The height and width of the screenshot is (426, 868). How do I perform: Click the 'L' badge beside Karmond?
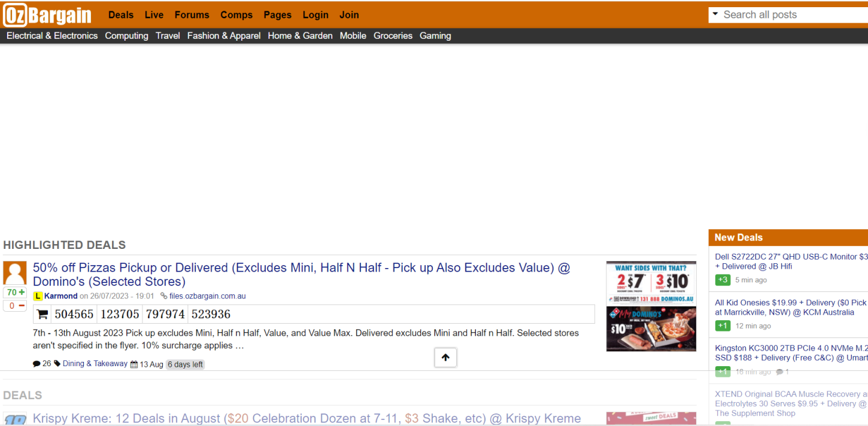click(x=38, y=296)
